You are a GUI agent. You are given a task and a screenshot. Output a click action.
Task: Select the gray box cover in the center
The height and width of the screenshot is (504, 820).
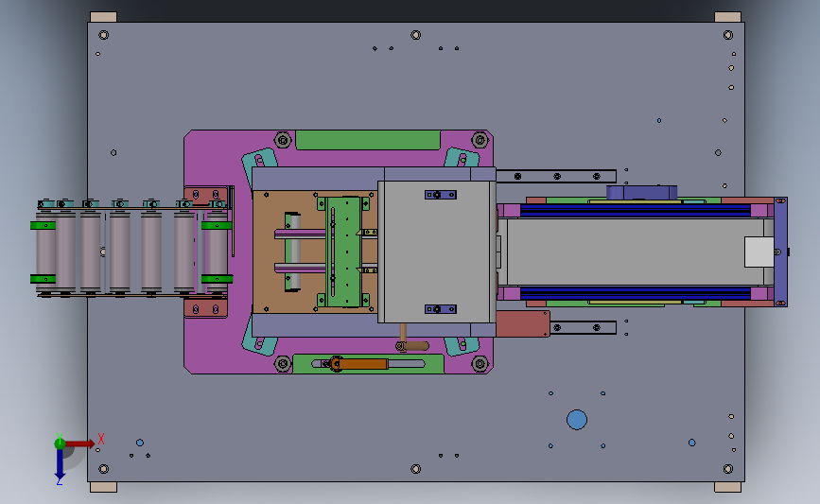coord(437,252)
